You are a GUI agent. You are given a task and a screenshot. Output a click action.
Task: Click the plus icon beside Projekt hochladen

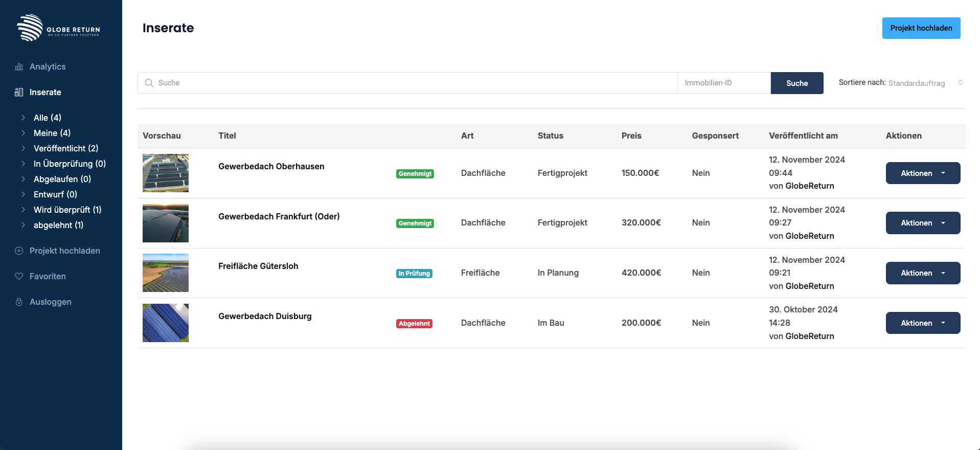(x=19, y=251)
